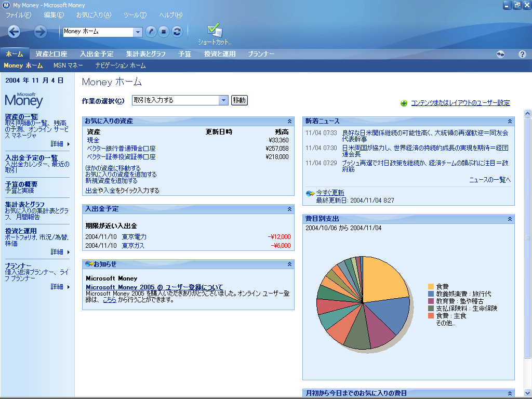The height and width of the screenshot is (399, 532).
Task: Switch to the 入出金予定 tab
Action: 97,54
